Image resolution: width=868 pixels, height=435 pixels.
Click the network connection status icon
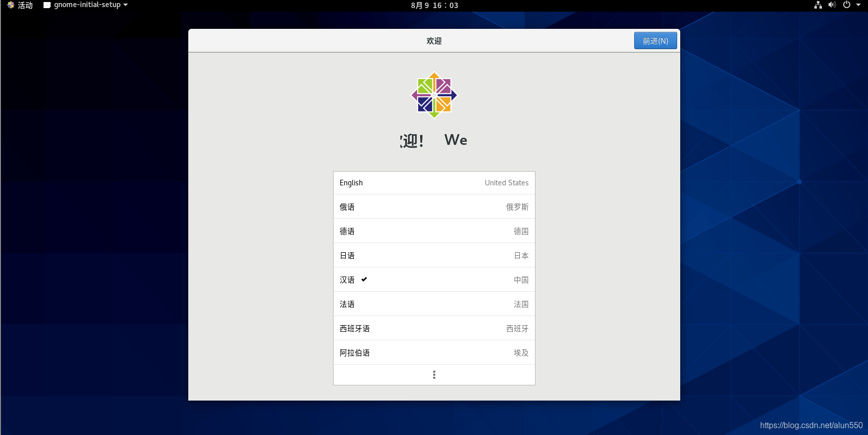818,5
